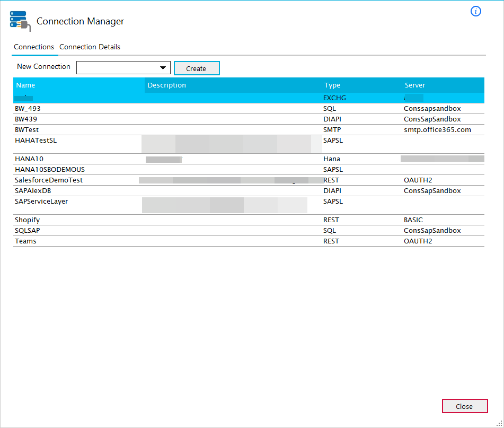Click OAUTH2 server cell in Teams row
Image resolution: width=504 pixels, height=428 pixels.
tap(418, 241)
